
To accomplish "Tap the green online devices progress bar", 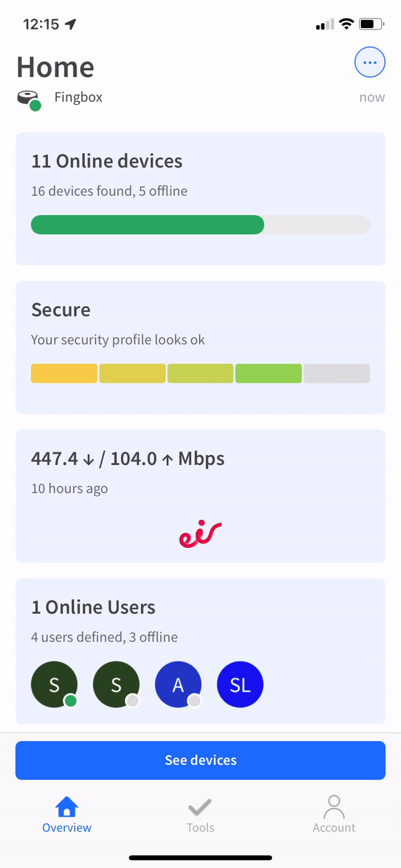I will click(x=147, y=225).
